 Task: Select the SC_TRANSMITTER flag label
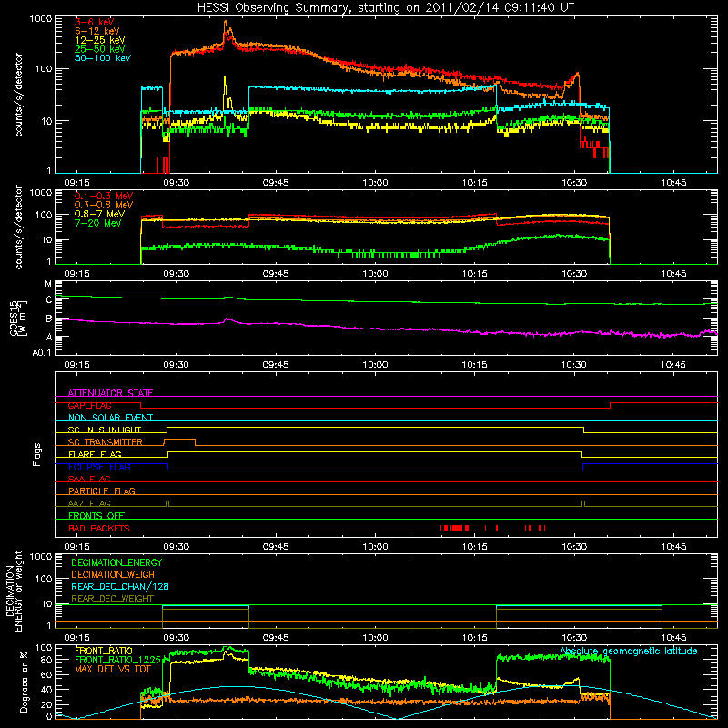tap(106, 441)
